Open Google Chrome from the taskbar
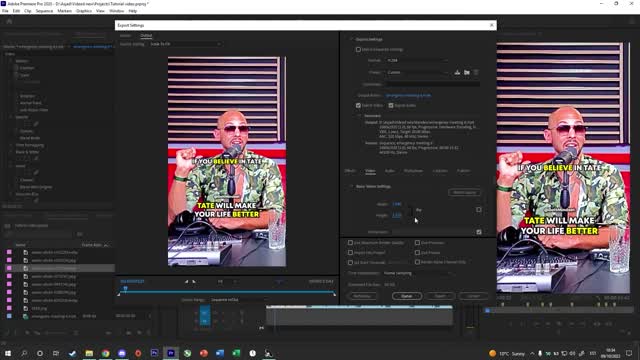640x360 pixels. pos(105,353)
